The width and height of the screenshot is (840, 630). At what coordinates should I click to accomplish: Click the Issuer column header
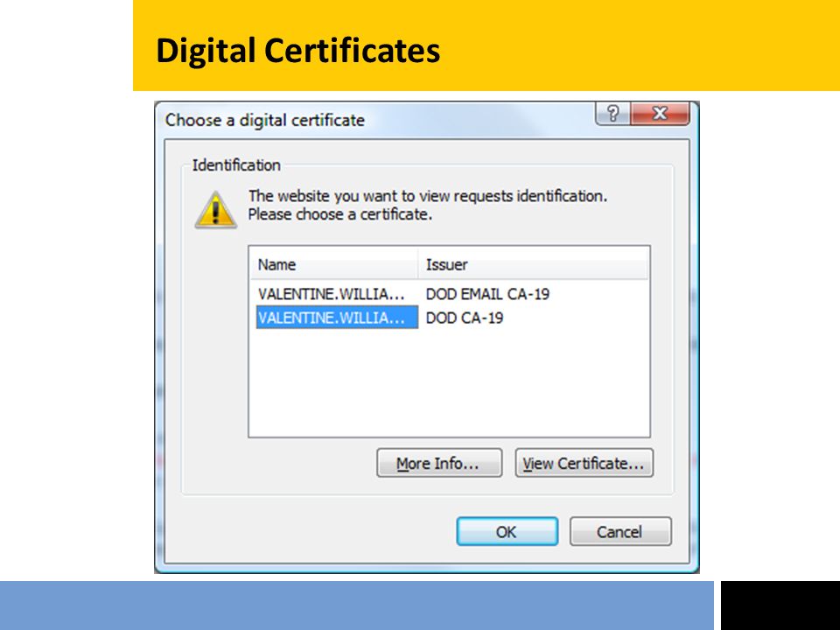click(533, 264)
